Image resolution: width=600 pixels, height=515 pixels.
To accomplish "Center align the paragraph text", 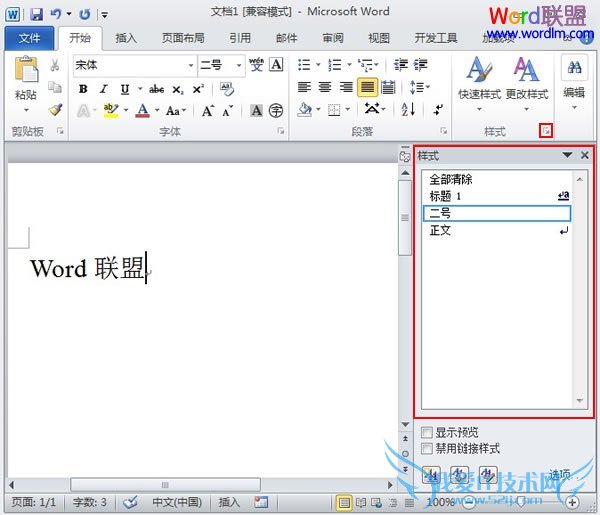I will pyautogui.click(x=325, y=88).
